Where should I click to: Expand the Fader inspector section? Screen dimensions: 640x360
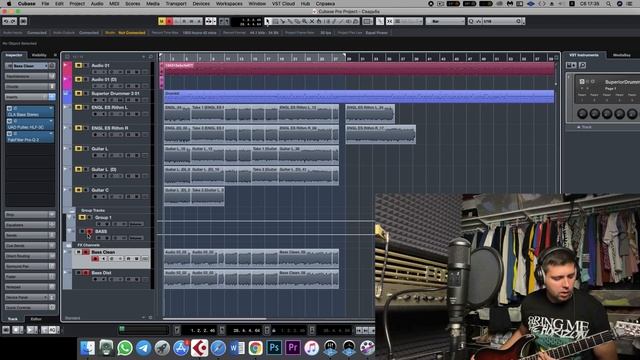coord(30,276)
